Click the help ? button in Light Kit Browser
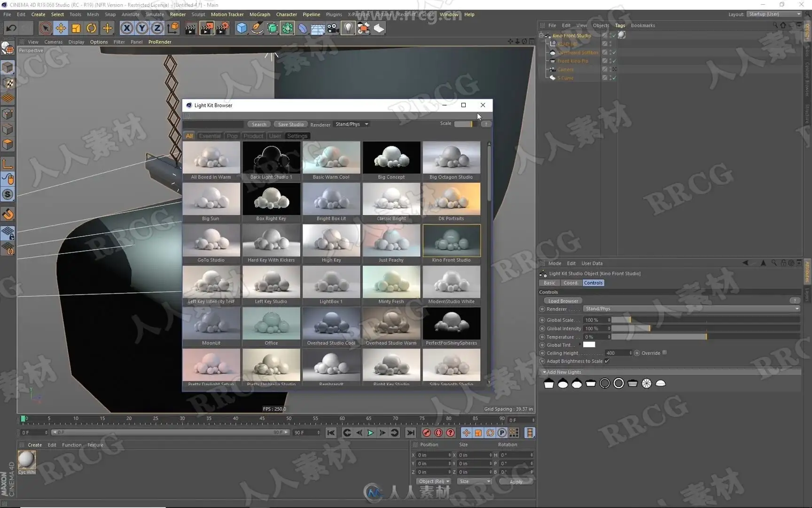The height and width of the screenshot is (508, 812). (x=486, y=124)
